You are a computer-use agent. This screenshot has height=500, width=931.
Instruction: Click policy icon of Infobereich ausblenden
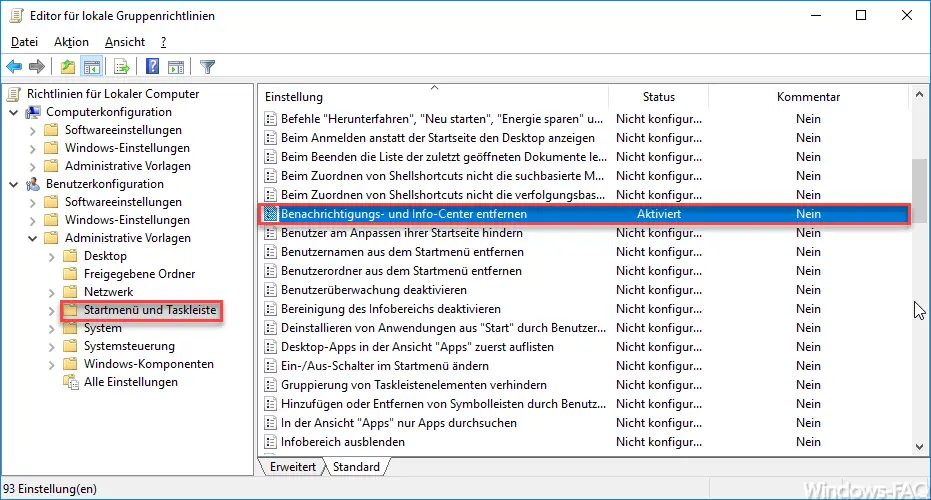coord(271,442)
